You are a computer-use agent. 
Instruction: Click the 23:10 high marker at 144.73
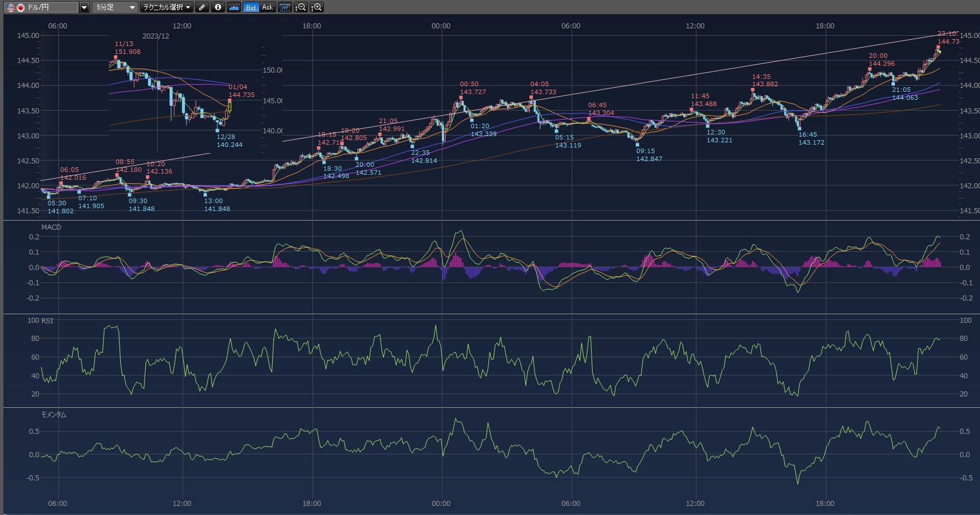939,47
